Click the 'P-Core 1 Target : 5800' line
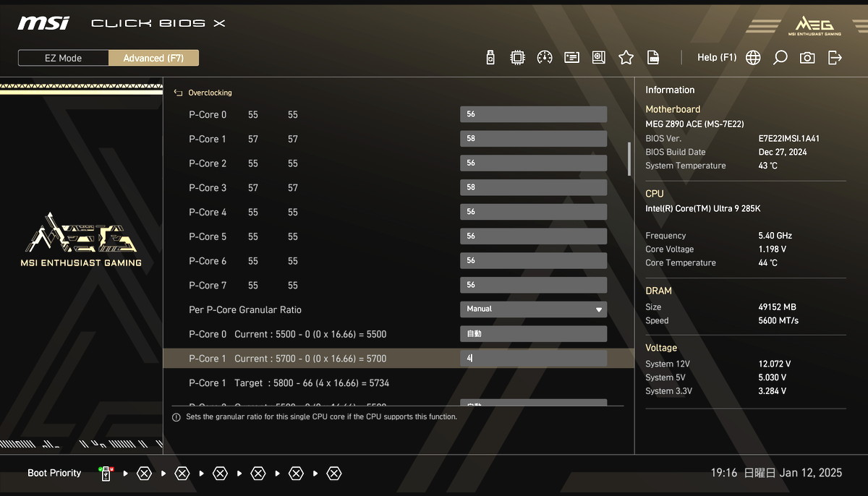 289,383
